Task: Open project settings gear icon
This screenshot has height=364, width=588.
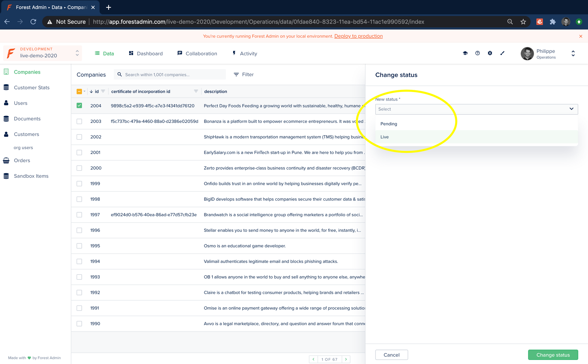Action: 490,53
